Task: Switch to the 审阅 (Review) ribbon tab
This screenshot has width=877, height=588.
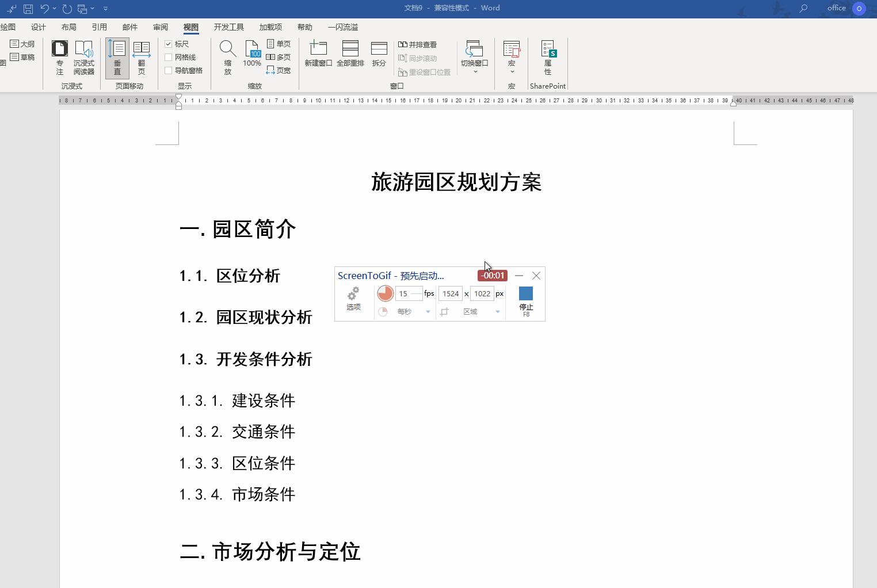Action: [x=161, y=26]
